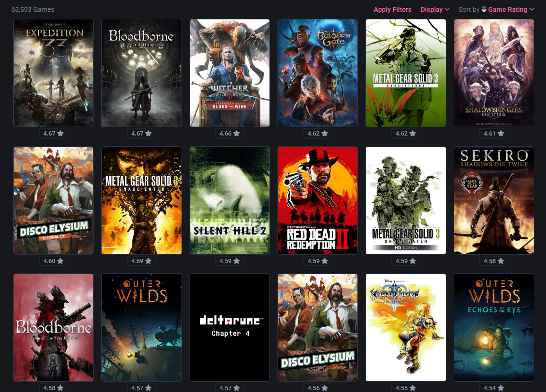Screen dimensions: 546x392
Task: Open Bloodborne The Old Hunters cover
Action: coord(141,73)
